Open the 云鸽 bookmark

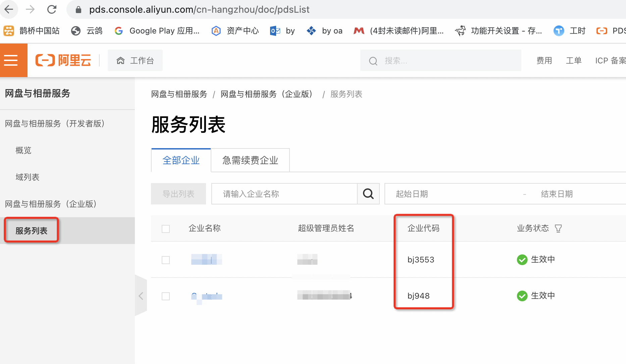(x=87, y=31)
